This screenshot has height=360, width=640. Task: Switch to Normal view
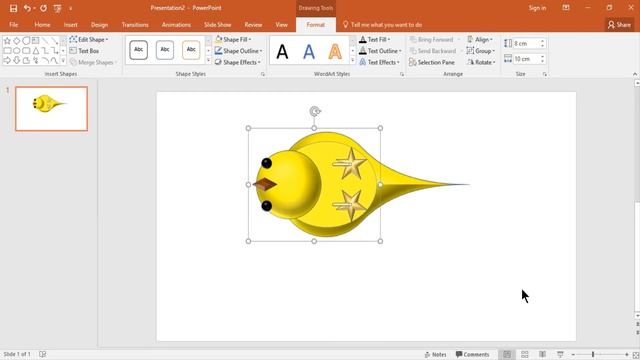[507, 354]
